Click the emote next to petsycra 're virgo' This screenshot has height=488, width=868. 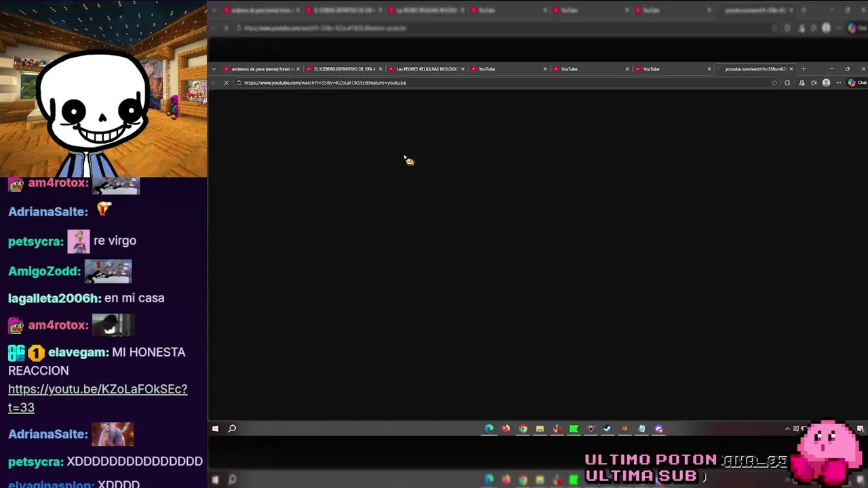(79, 241)
